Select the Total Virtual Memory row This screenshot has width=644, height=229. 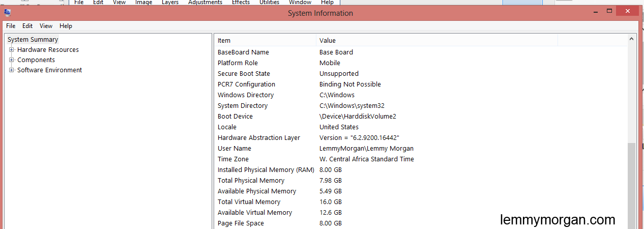tap(421, 202)
